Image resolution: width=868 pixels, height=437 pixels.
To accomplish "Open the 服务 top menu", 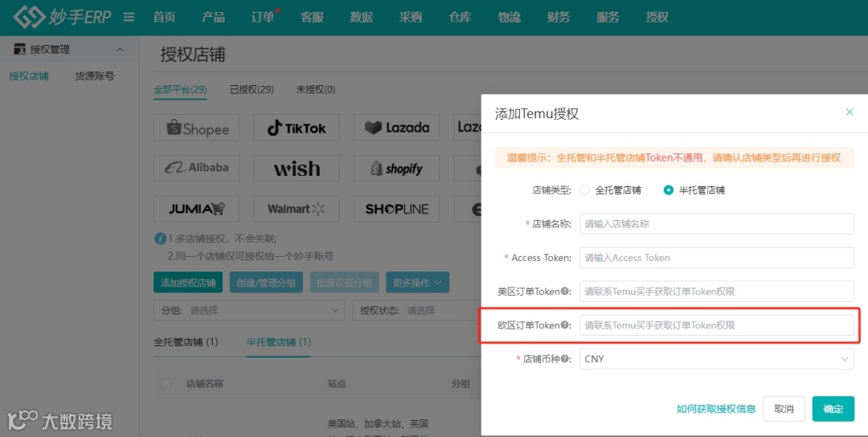I will pos(608,17).
